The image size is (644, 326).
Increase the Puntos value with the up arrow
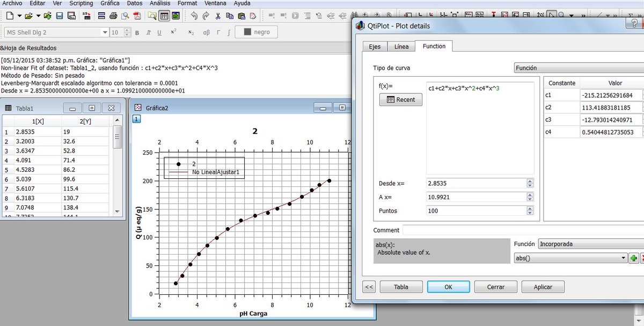[530, 208]
